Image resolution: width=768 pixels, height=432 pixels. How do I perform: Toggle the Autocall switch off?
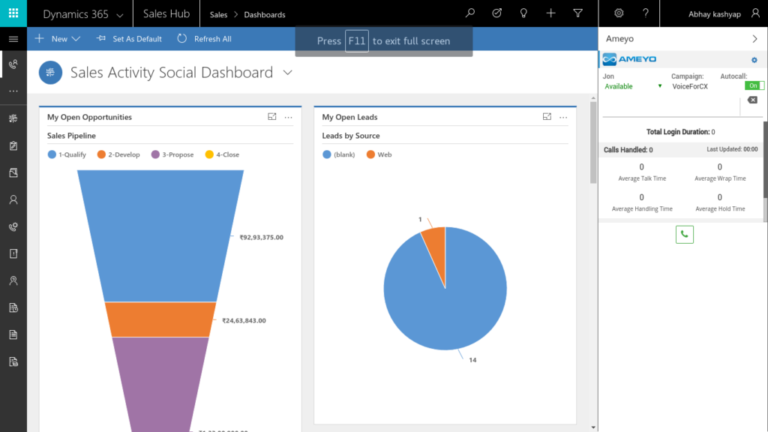click(754, 86)
